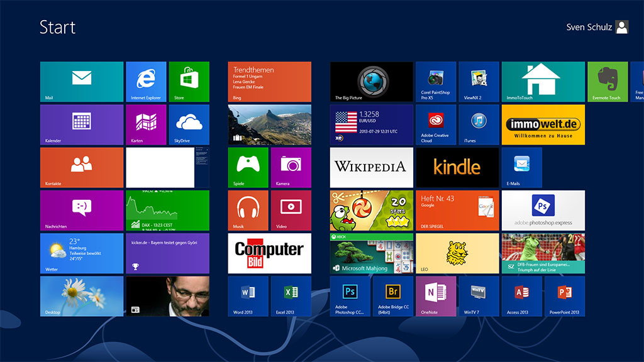Open the travel mountain photo tile
The width and height of the screenshot is (644, 362).
pyautogui.click(x=269, y=125)
